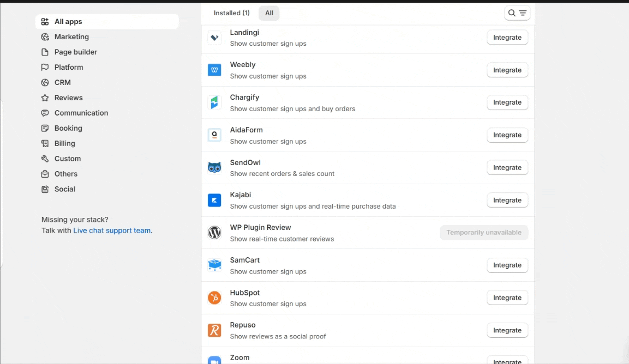Integrate the SendOwl app
Image resolution: width=629 pixels, height=364 pixels.
click(x=507, y=168)
